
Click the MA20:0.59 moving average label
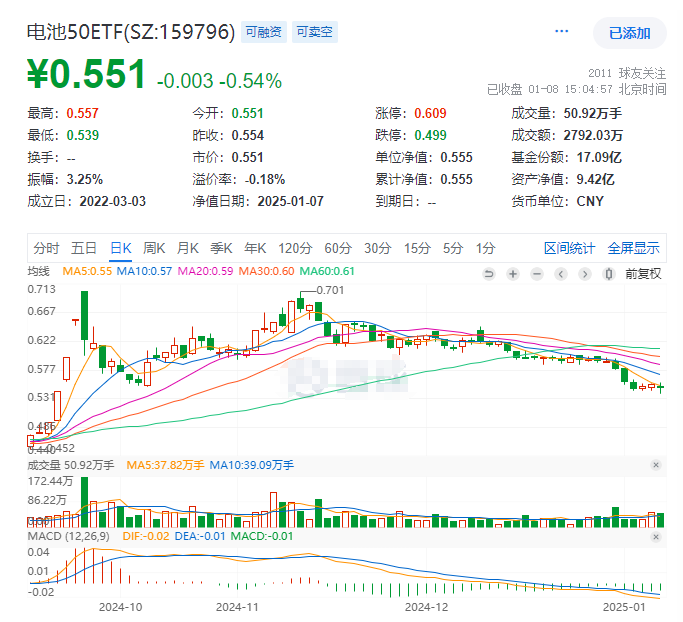point(205,271)
